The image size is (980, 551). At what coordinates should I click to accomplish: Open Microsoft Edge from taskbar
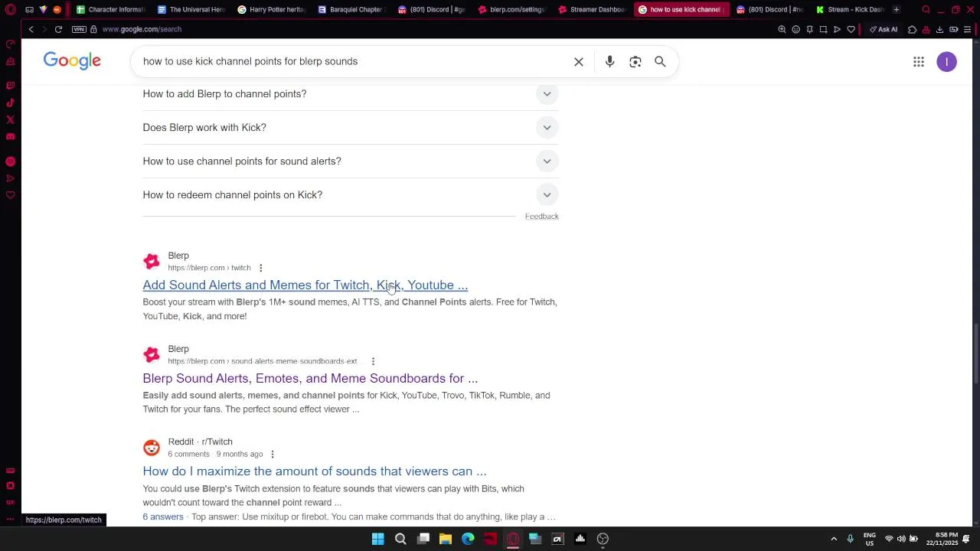468,539
